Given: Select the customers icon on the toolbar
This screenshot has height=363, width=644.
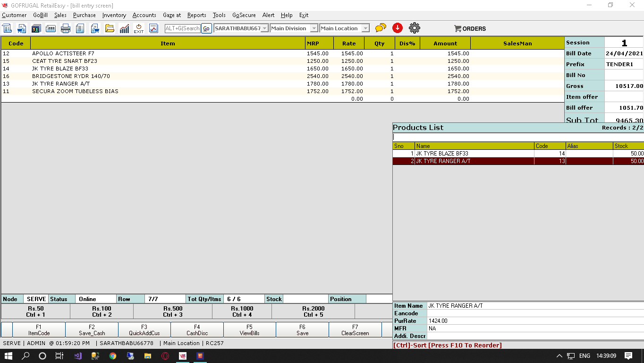Looking at the screenshot, I should pos(36,28).
